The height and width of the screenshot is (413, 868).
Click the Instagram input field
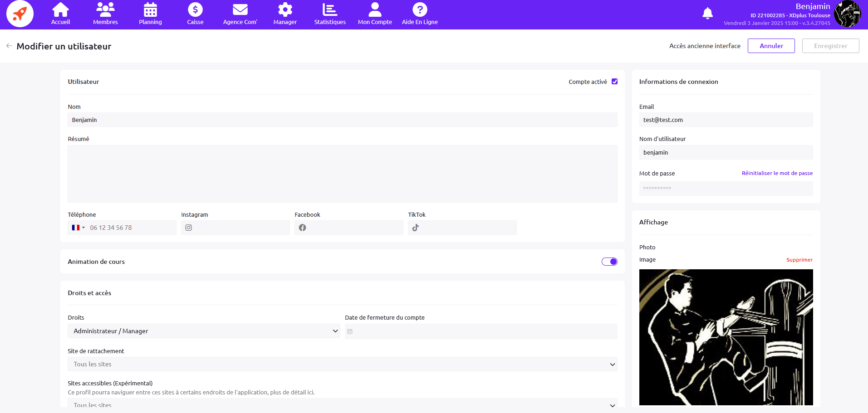coord(240,228)
